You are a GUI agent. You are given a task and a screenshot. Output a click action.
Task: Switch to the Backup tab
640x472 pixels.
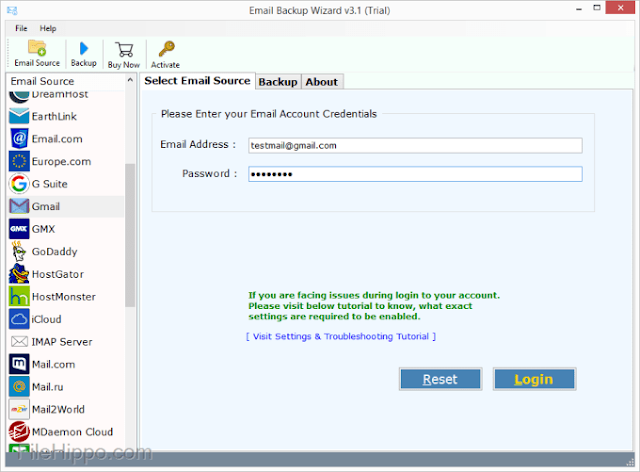pyautogui.click(x=278, y=82)
